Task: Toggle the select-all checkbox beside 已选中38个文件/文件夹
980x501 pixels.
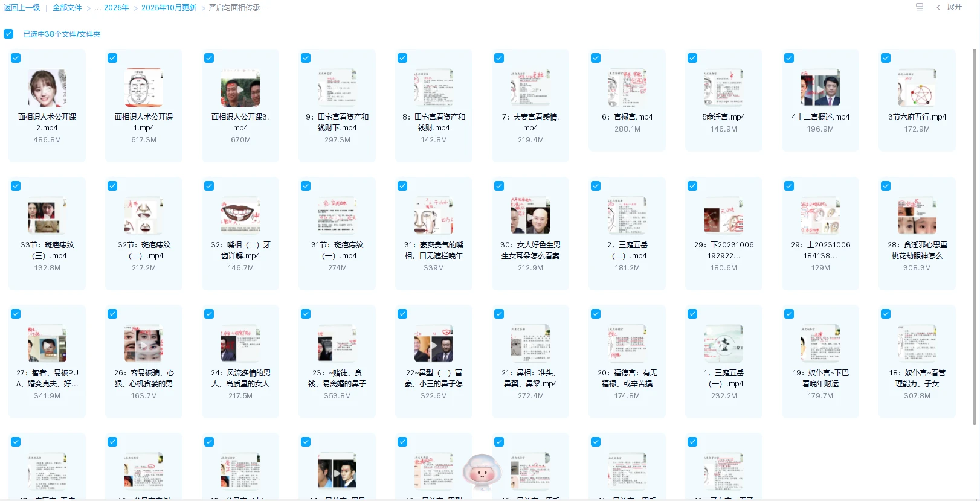Action: click(8, 34)
